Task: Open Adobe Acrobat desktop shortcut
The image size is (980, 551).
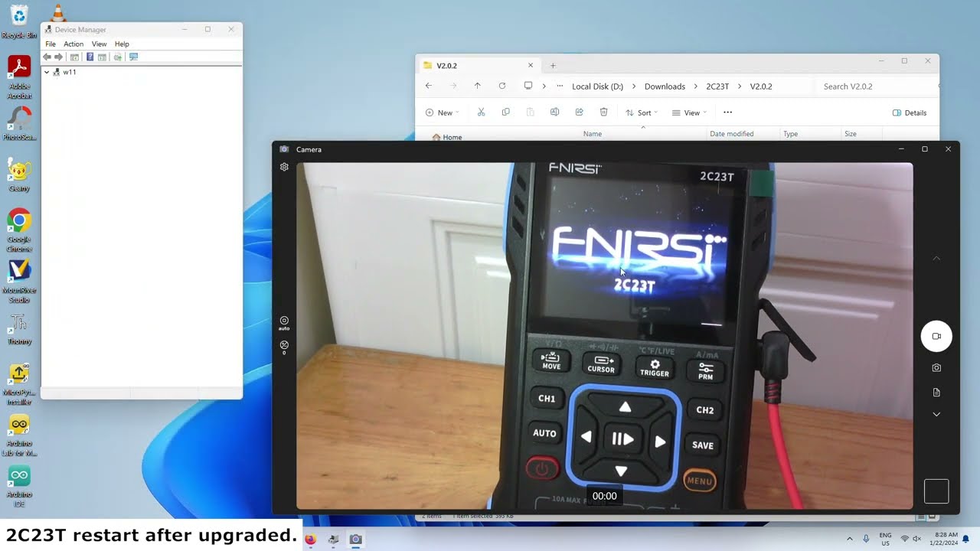Action: (19, 77)
